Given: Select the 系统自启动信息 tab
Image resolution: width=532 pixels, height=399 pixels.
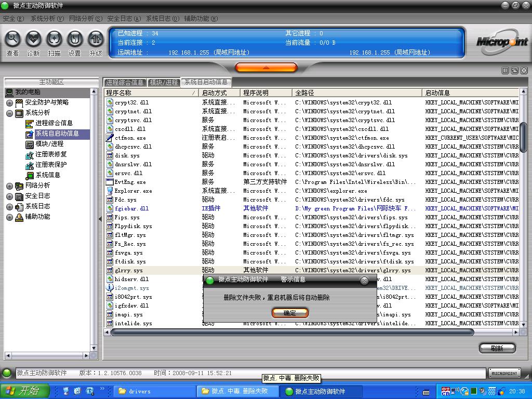Looking at the screenshot, I should point(206,82).
